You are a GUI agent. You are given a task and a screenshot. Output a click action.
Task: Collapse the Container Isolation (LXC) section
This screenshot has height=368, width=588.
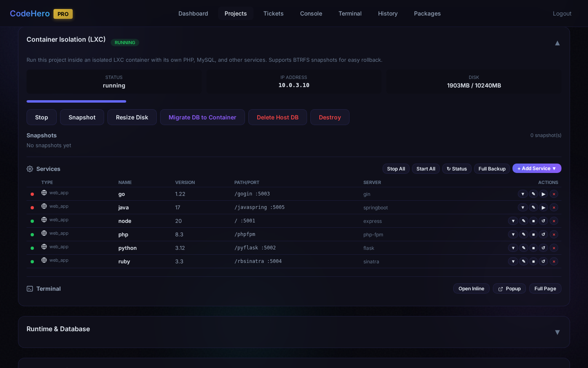pyautogui.click(x=557, y=43)
